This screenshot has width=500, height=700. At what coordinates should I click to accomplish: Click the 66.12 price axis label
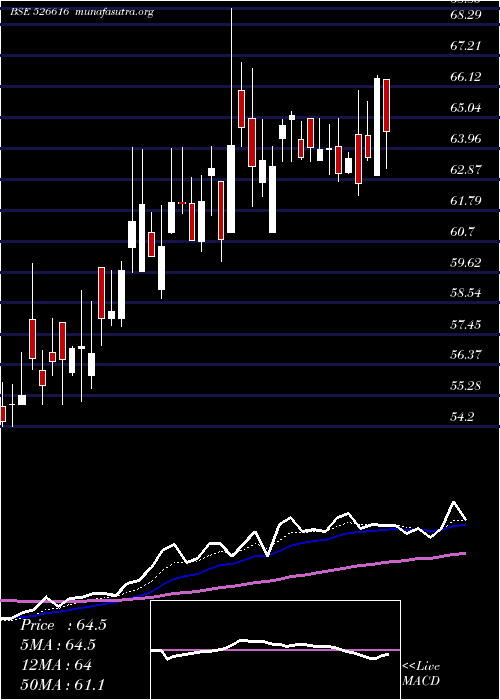coord(466,77)
